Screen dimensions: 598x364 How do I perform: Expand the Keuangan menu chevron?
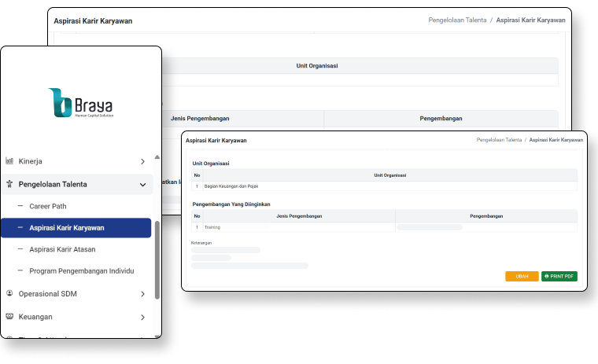pyautogui.click(x=142, y=318)
